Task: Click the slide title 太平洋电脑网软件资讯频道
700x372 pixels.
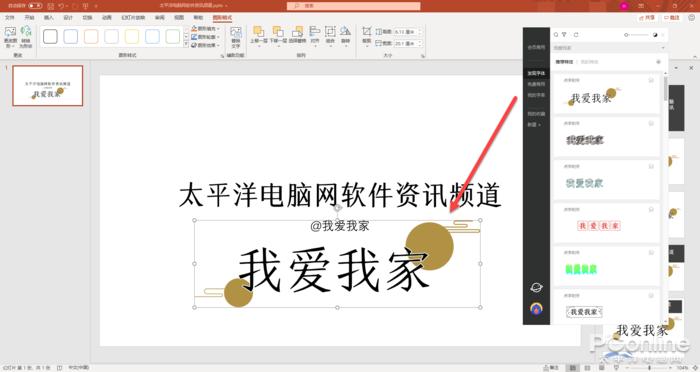Action: tap(340, 195)
